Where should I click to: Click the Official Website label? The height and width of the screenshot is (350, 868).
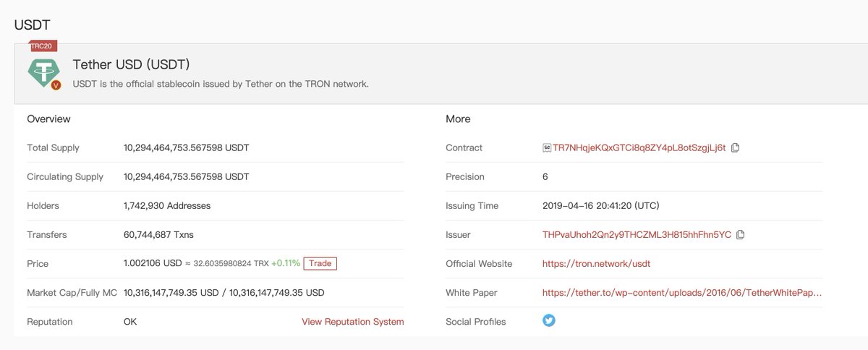pos(479,264)
